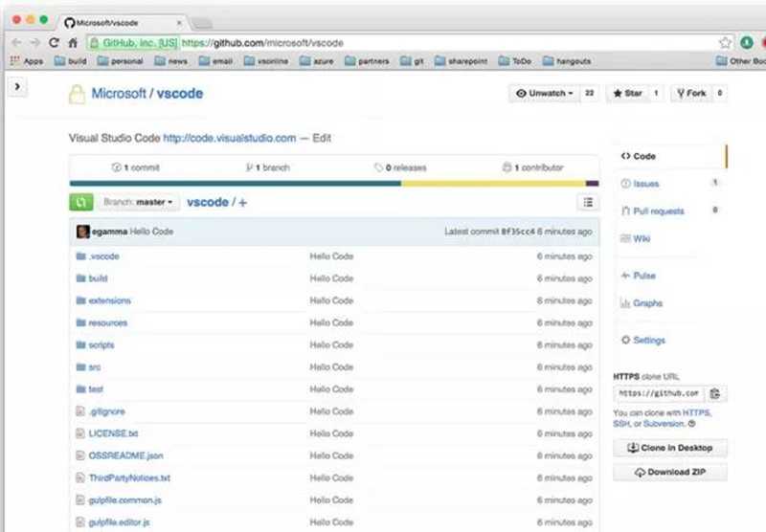Open the build bookmarks folder
The height and width of the screenshot is (532, 766).
70,61
